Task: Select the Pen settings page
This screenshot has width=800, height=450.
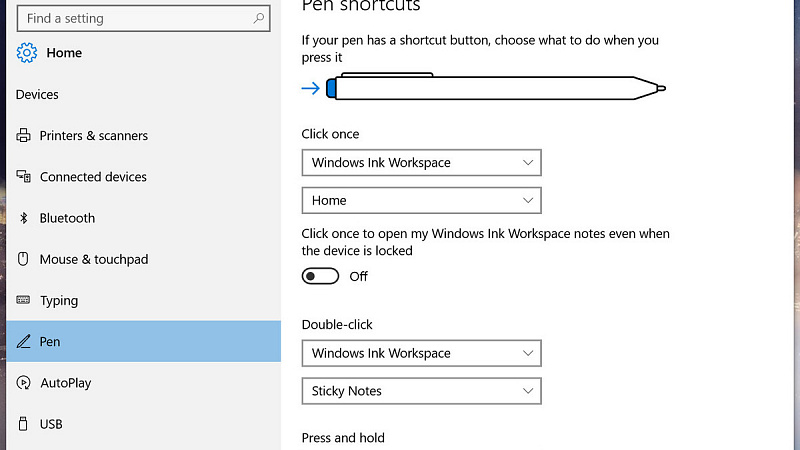Action: point(144,341)
